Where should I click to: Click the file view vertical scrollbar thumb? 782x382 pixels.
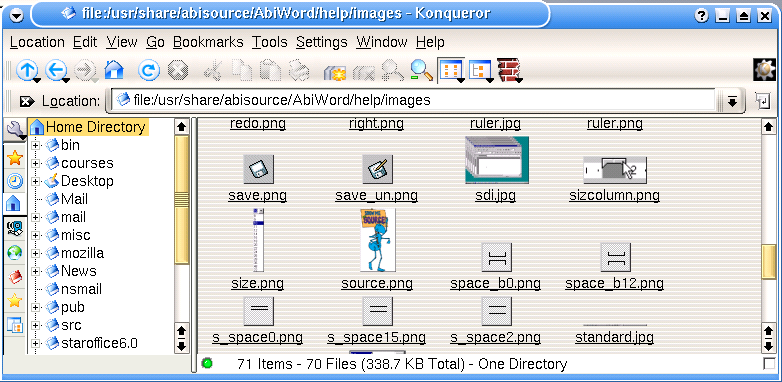769,262
